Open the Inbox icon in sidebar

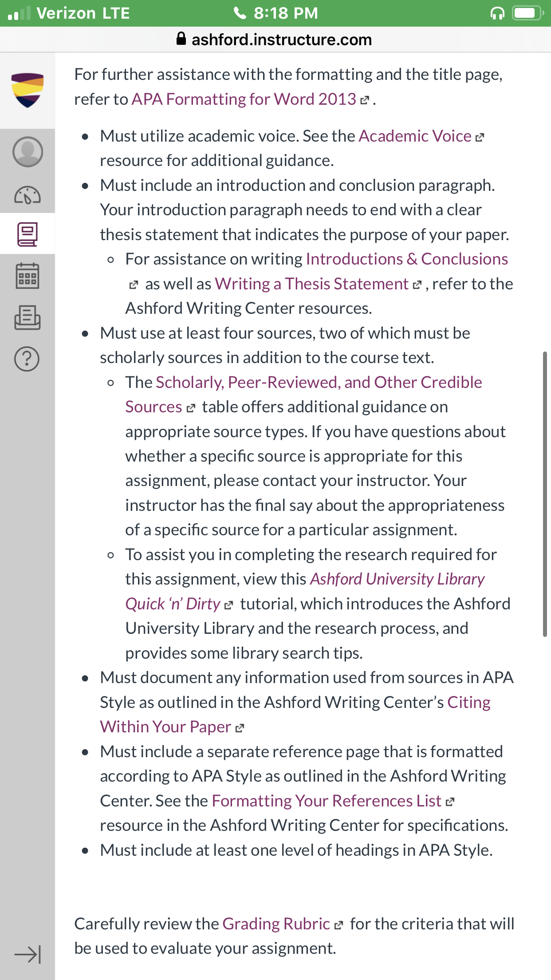[x=28, y=317]
